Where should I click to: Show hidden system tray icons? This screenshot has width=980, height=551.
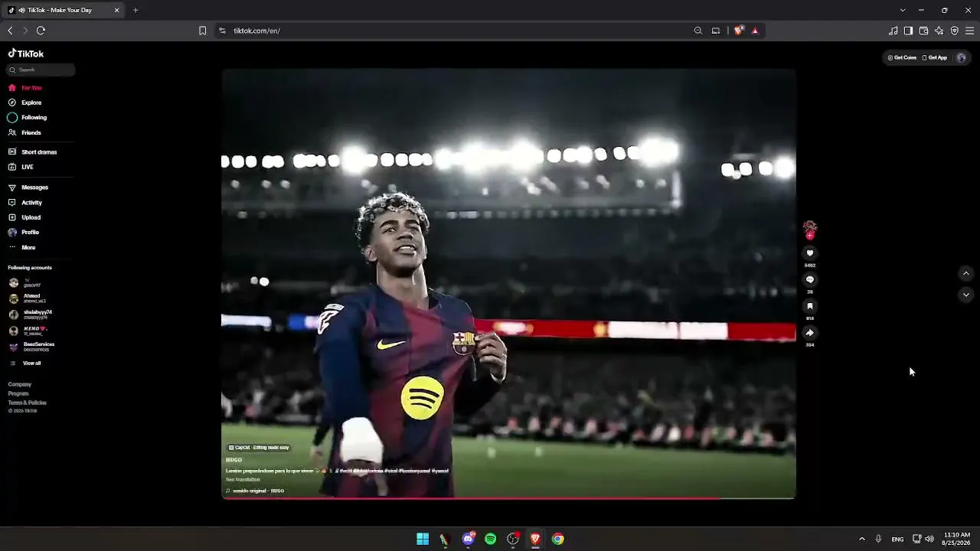pyautogui.click(x=861, y=539)
